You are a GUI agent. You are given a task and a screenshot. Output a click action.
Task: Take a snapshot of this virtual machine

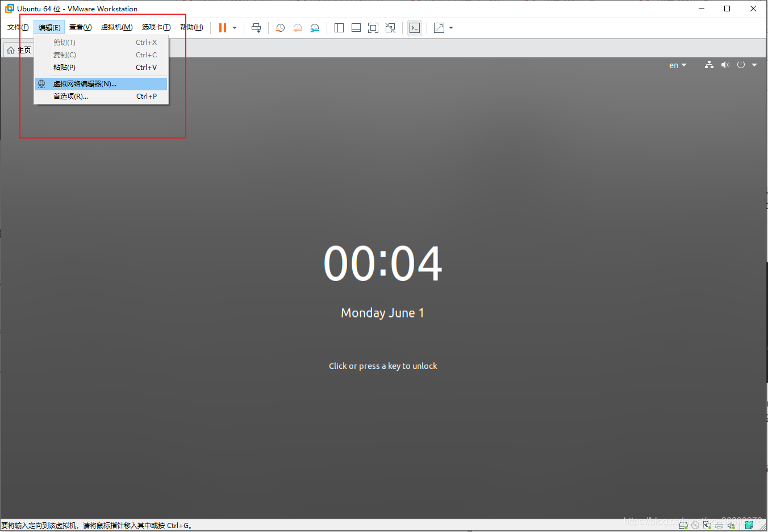[x=281, y=28]
